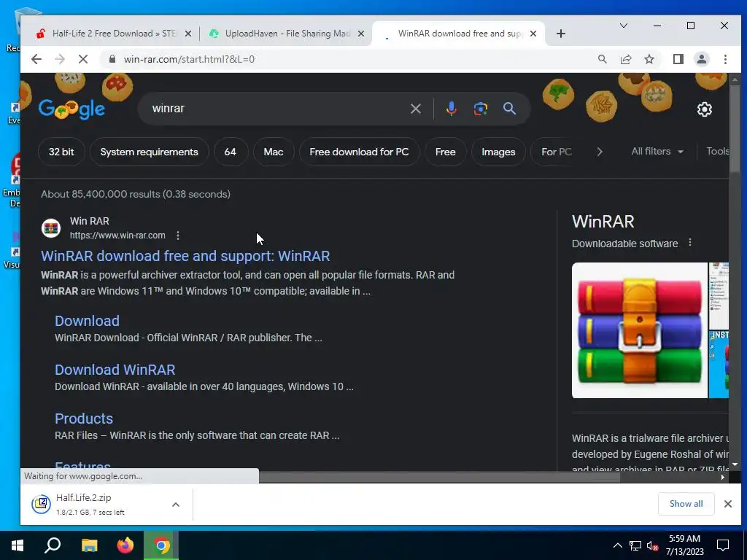Click the horizontal page scrollbar
The width and height of the screenshot is (747, 560).
[438, 477]
